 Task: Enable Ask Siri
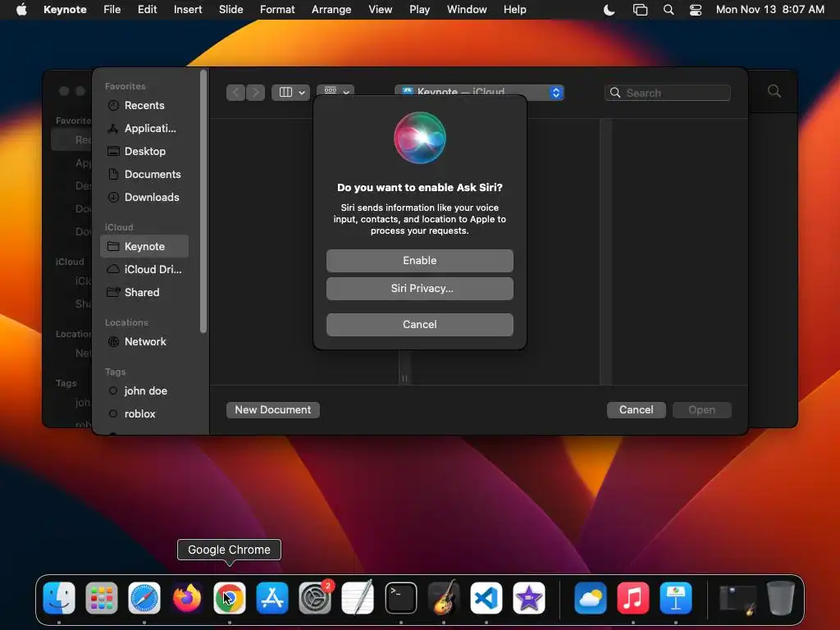(419, 260)
